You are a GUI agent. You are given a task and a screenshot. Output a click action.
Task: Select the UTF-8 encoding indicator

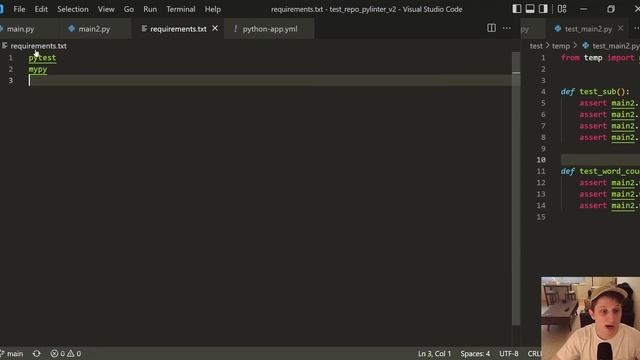click(509, 353)
